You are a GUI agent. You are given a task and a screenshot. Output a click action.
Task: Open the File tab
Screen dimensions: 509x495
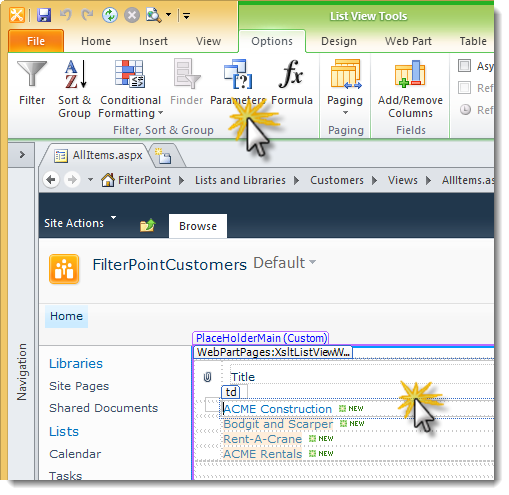click(x=36, y=41)
